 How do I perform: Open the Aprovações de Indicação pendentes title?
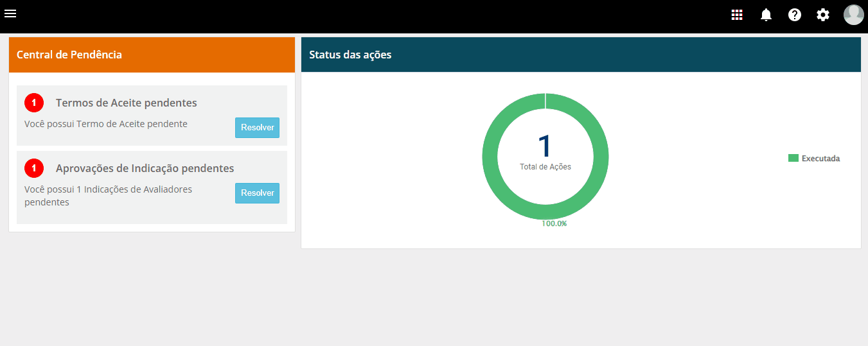[145, 168]
